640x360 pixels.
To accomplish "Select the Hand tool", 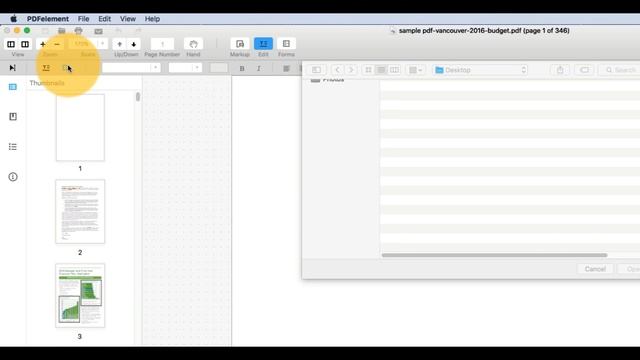I will (193, 44).
